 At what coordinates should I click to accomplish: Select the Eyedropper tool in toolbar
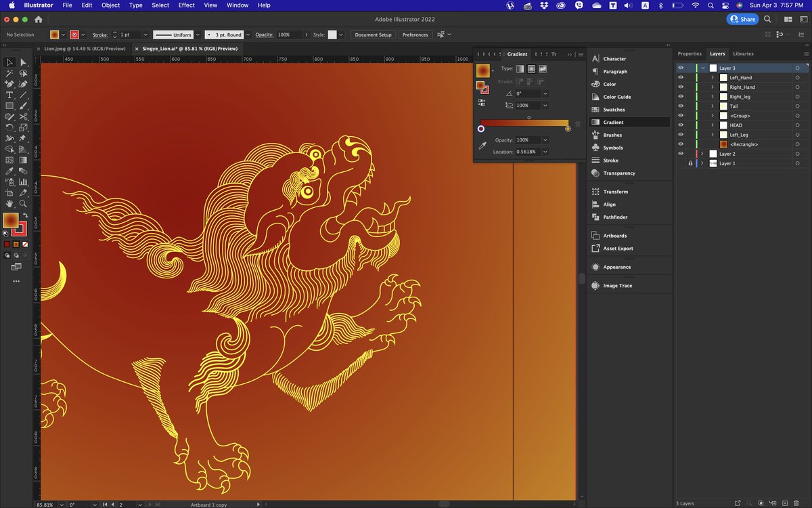point(9,171)
